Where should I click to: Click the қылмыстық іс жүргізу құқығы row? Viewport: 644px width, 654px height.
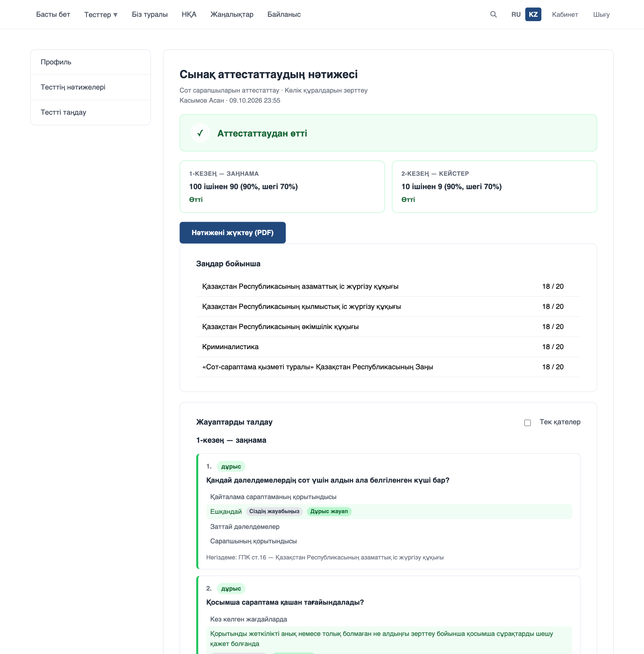click(388, 307)
